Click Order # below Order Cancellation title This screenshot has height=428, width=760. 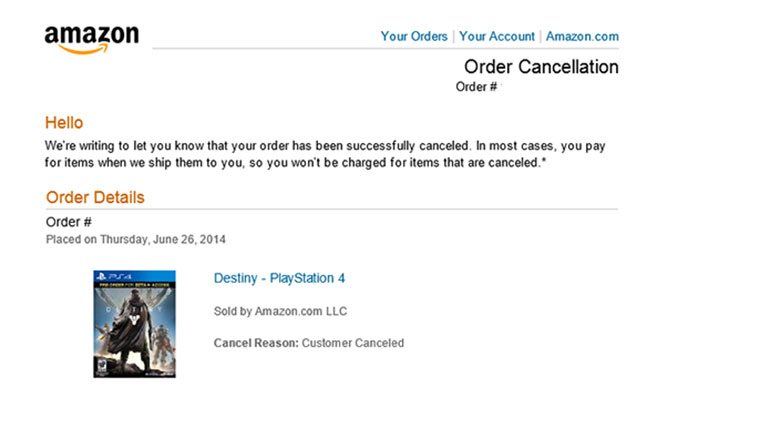[476, 87]
